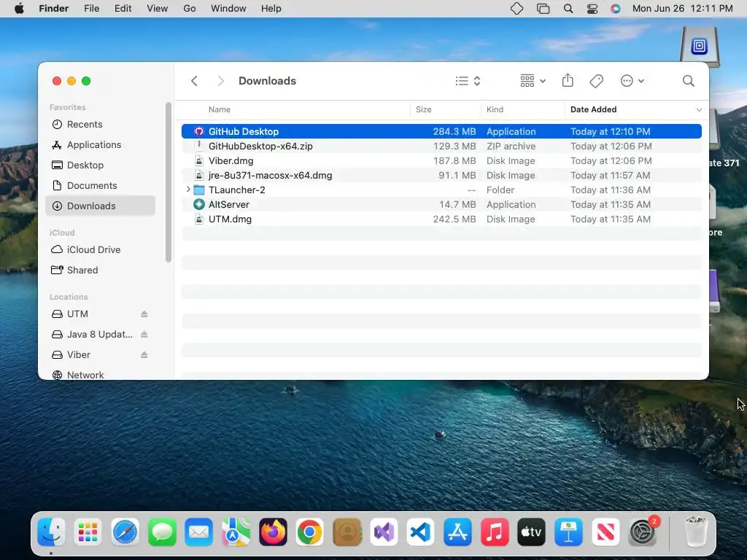Open the group-by options dropdown
The width and height of the screenshot is (747, 560).
[x=533, y=81]
